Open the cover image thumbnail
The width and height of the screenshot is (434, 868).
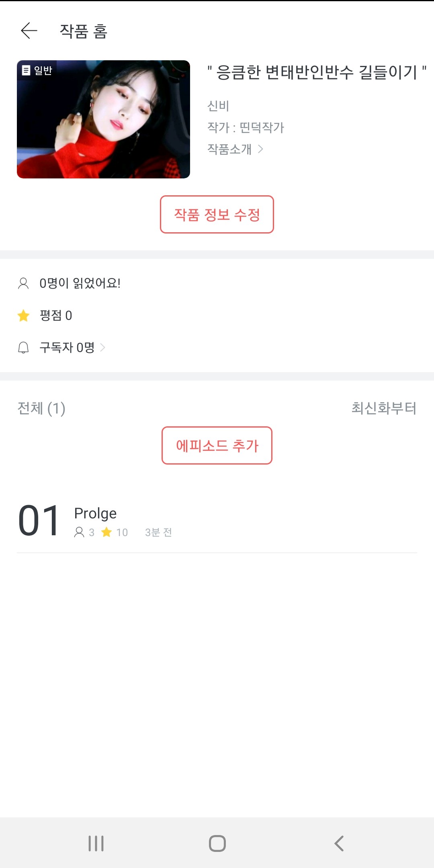[x=103, y=119]
